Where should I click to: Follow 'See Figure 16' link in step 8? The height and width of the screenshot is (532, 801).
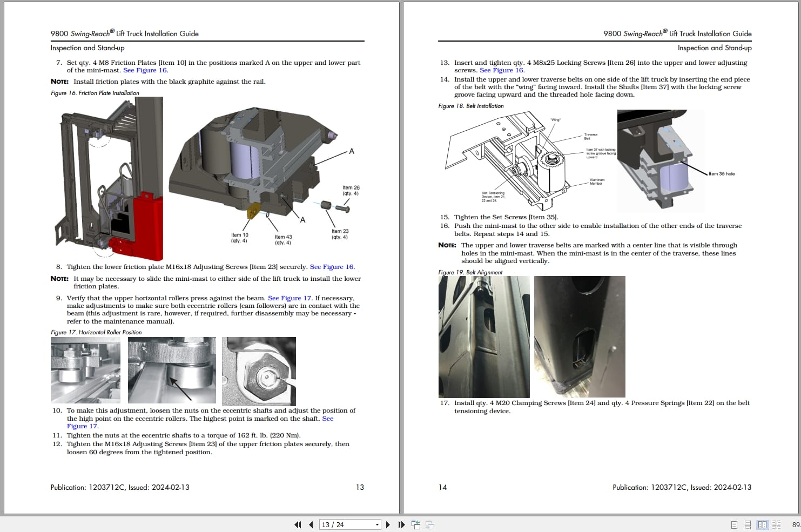[x=332, y=267]
